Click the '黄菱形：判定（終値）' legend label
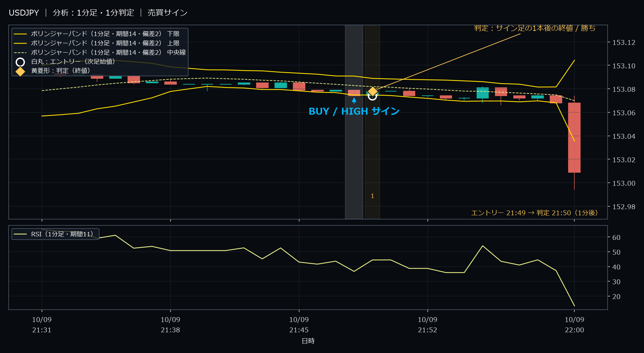 [61, 71]
